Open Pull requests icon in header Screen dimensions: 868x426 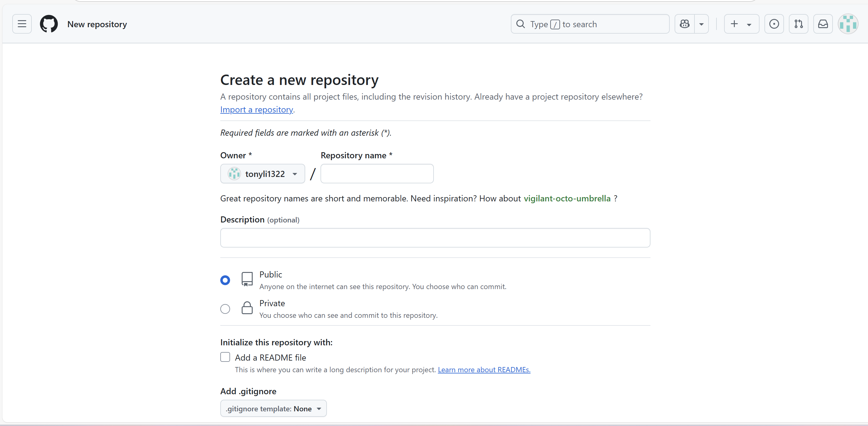pyautogui.click(x=798, y=24)
